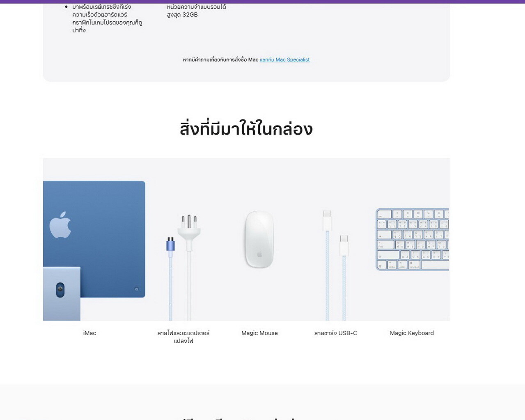Select the Magic Mouse product image
The height and width of the screenshot is (420, 525).
(x=259, y=240)
